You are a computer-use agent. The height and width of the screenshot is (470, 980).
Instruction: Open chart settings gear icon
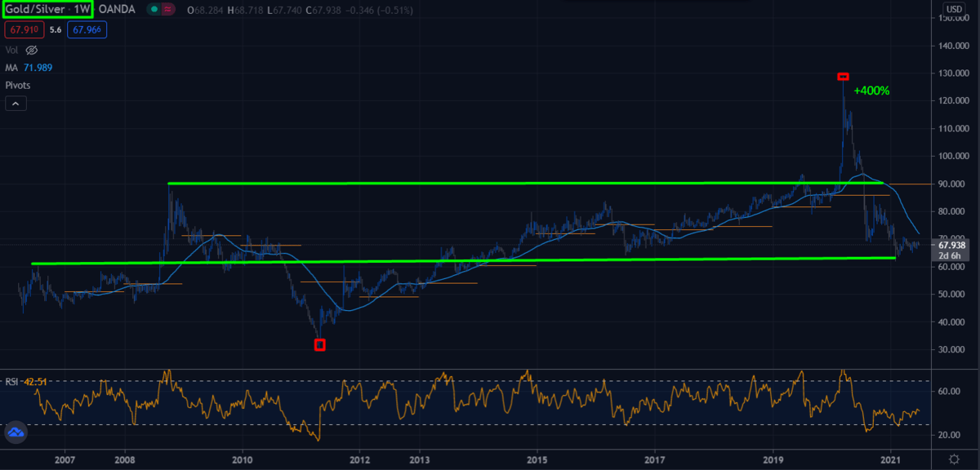pyautogui.click(x=952, y=460)
